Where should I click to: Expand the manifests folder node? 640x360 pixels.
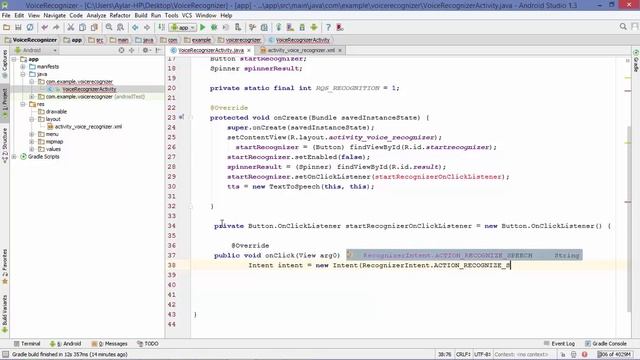click(23, 67)
